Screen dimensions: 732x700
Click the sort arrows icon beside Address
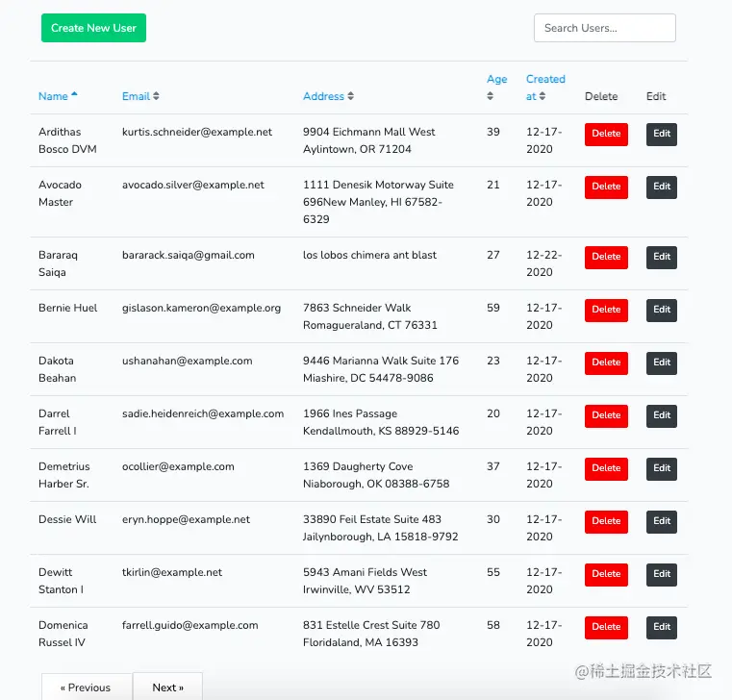[x=350, y=96]
